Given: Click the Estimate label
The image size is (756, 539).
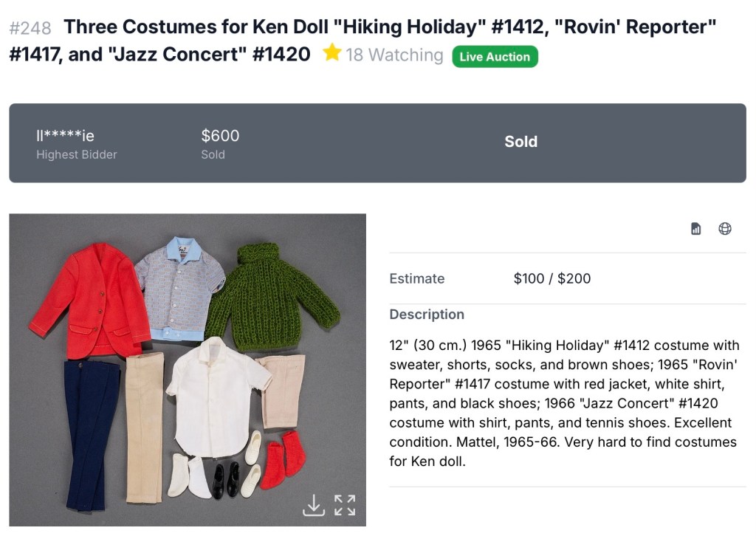Looking at the screenshot, I should [x=416, y=278].
